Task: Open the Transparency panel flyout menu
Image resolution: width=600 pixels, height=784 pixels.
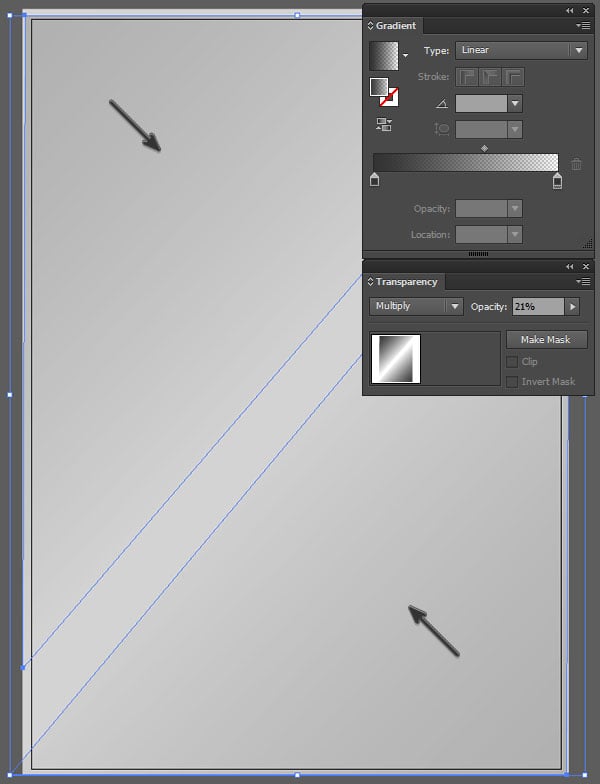Action: [x=583, y=282]
